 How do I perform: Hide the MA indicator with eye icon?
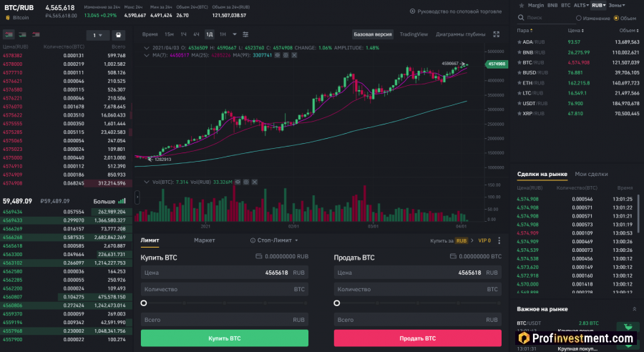coord(277,55)
